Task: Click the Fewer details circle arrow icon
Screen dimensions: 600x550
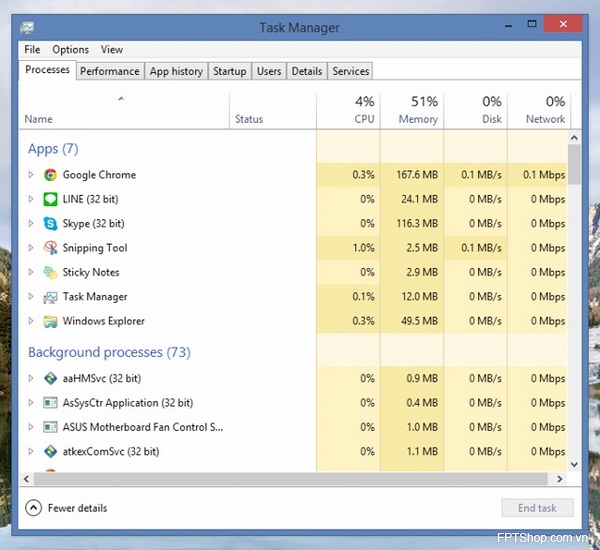Action: tap(33, 508)
